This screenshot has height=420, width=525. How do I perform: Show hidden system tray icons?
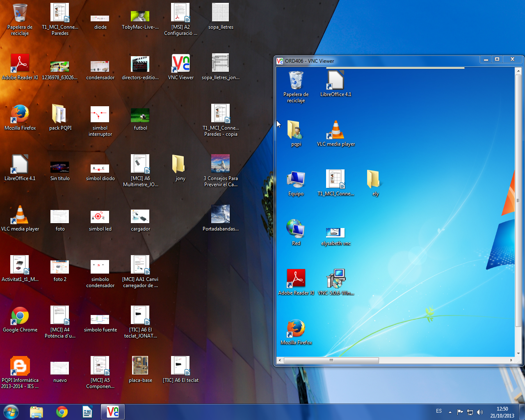pyautogui.click(x=450, y=412)
